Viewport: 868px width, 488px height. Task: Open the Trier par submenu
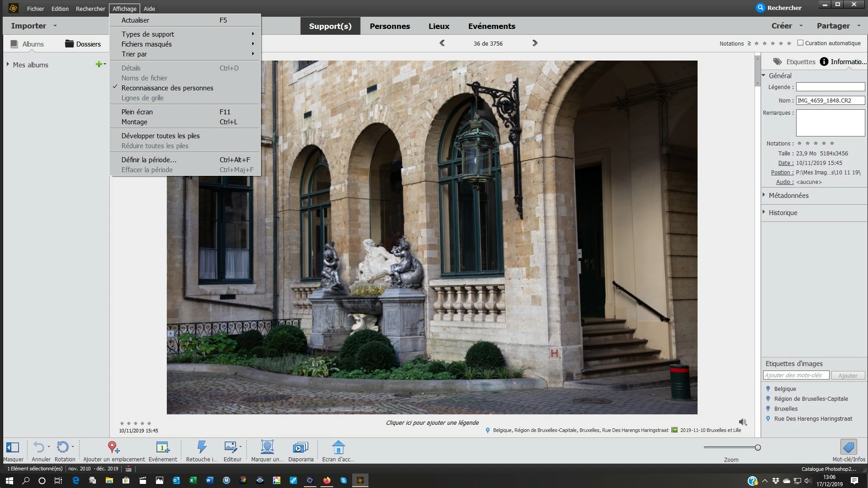(x=134, y=54)
